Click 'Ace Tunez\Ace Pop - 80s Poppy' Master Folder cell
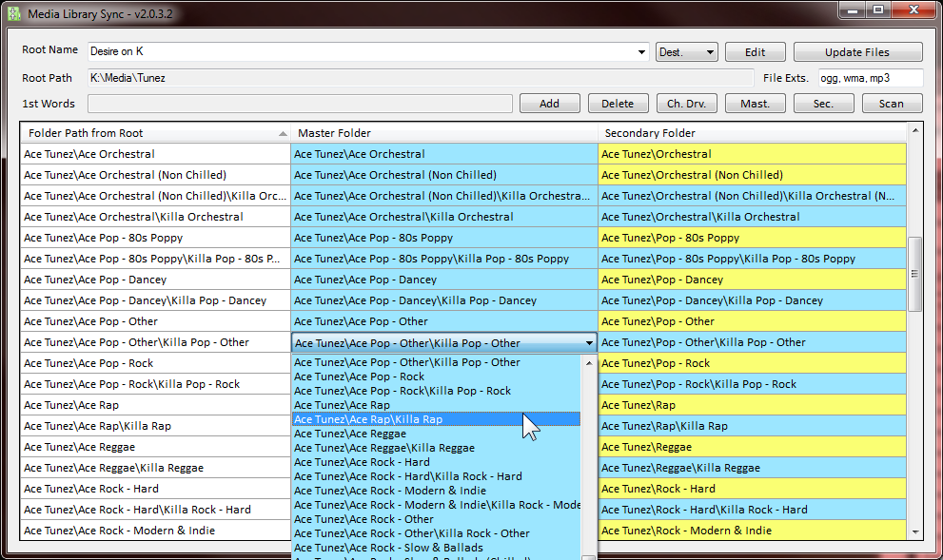The image size is (943, 560). 444,238
